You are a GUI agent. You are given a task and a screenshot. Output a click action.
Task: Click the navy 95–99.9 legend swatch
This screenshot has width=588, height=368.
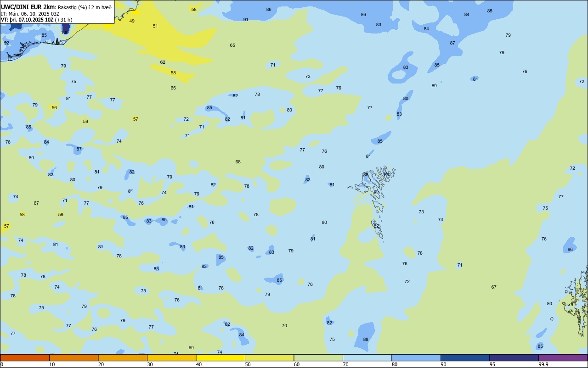point(514,357)
